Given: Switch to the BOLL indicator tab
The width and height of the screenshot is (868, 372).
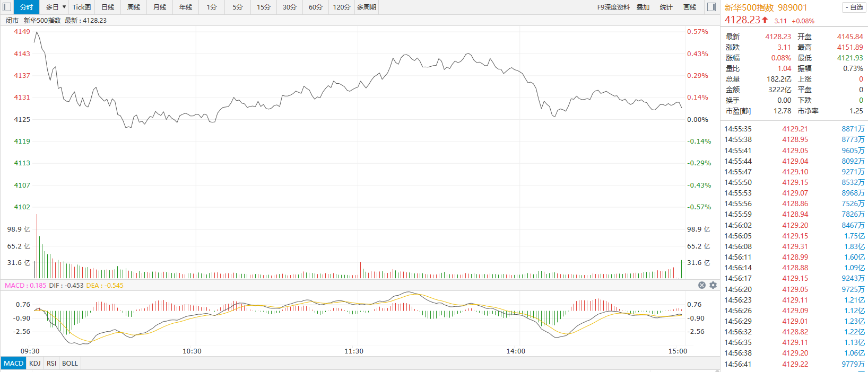Looking at the screenshot, I should tap(70, 363).
